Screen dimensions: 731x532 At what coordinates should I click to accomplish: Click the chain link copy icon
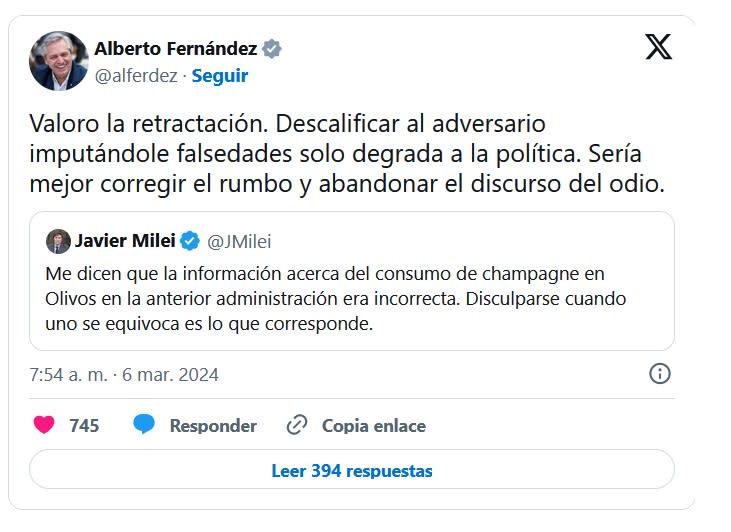coord(296,425)
